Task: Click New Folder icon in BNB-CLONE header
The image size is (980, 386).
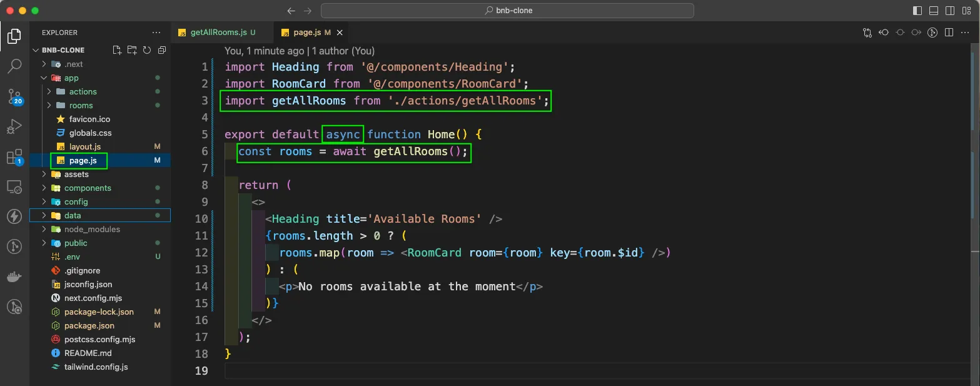Action: pos(132,50)
